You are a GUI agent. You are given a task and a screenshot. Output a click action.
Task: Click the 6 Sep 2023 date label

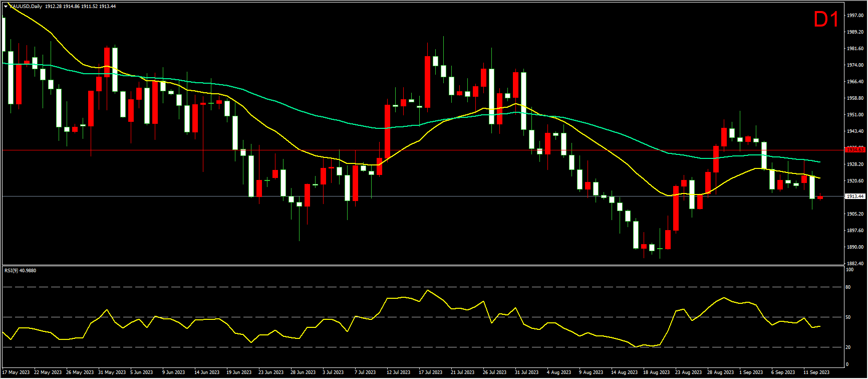783,372
